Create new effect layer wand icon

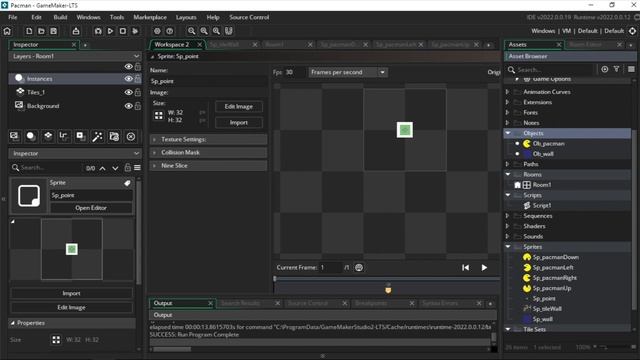(x=98, y=136)
